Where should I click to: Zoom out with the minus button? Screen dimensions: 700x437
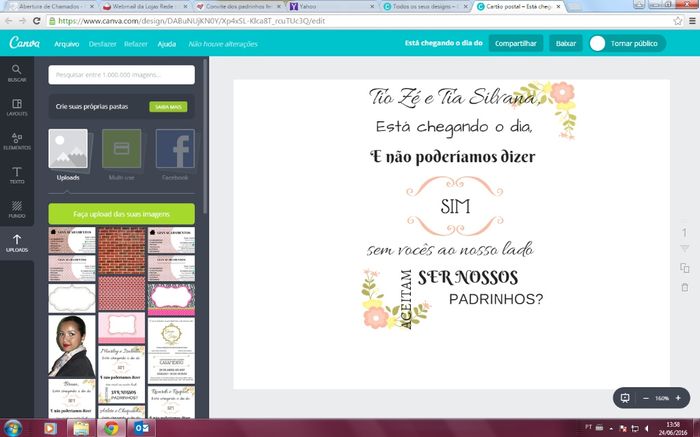coord(646,398)
